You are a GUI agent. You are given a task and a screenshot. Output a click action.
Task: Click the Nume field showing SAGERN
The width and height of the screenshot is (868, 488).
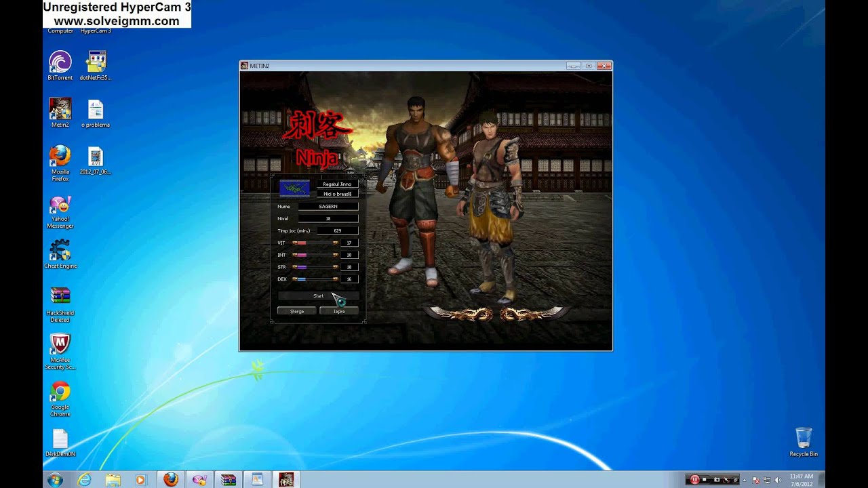pyautogui.click(x=328, y=207)
